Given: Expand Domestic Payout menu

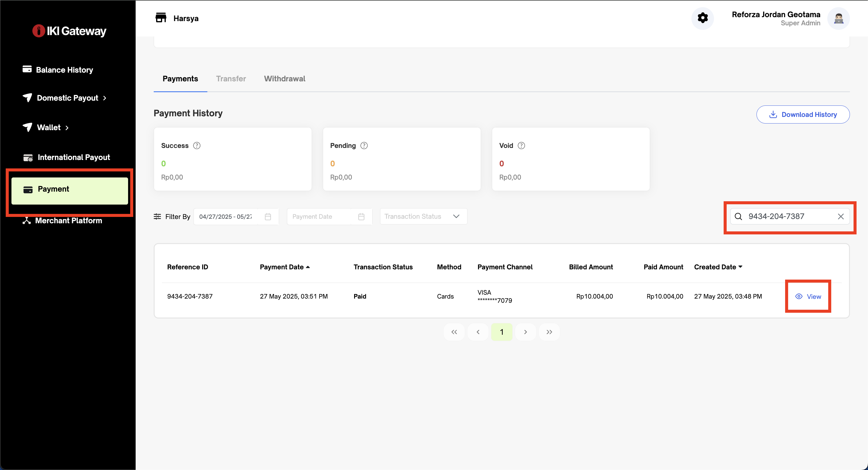Looking at the screenshot, I should coord(68,98).
